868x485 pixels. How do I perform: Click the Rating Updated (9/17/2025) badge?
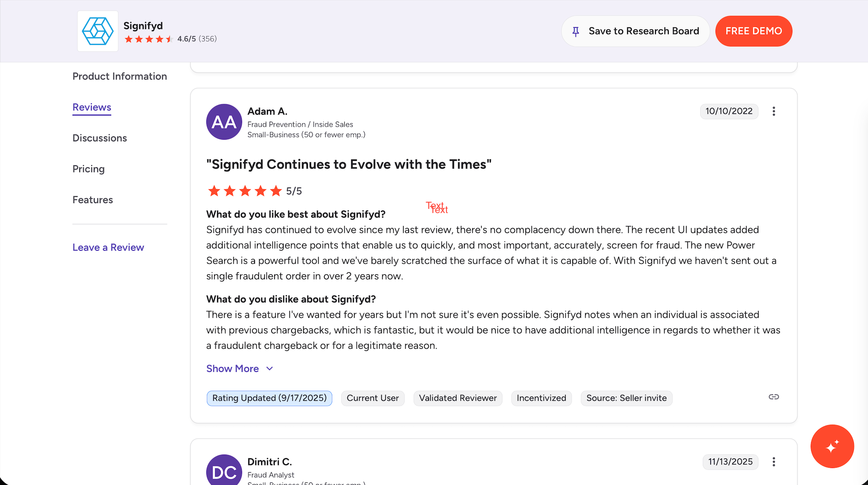(x=269, y=398)
